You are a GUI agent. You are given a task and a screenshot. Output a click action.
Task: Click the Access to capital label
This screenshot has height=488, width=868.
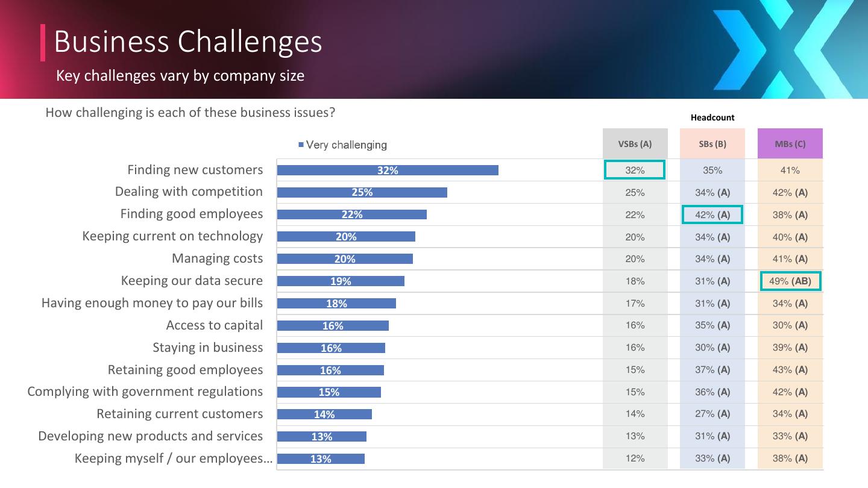[214, 325]
